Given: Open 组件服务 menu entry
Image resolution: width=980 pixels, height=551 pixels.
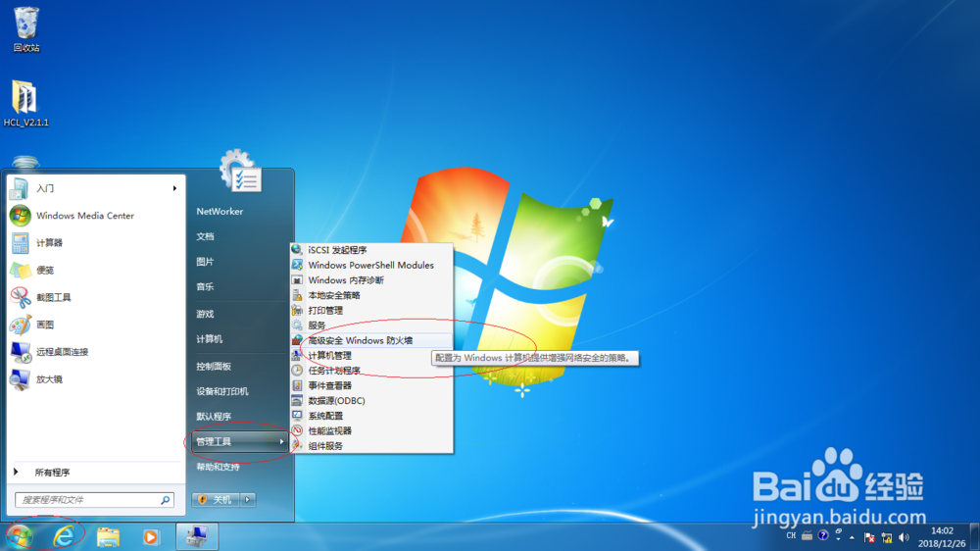Looking at the screenshot, I should pos(371,445).
